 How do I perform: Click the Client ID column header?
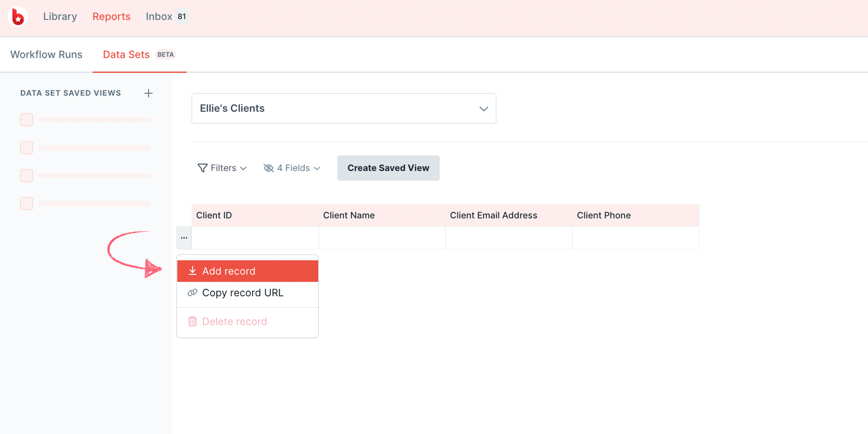click(255, 215)
